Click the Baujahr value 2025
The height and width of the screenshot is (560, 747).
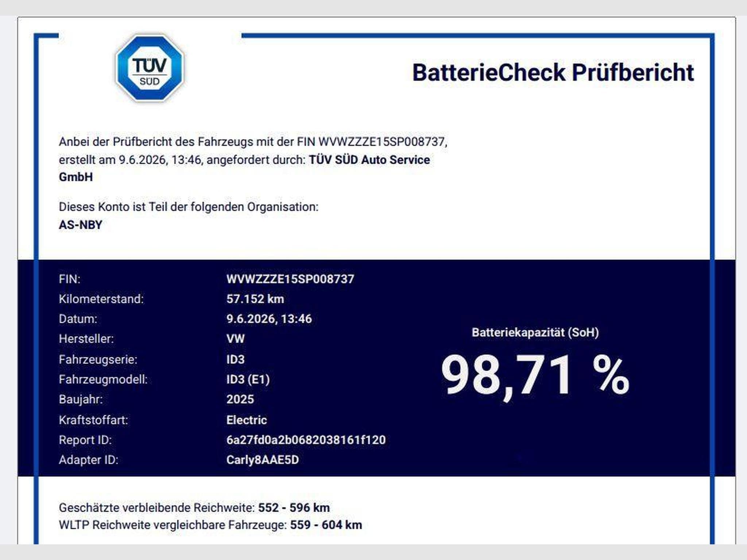240,399
